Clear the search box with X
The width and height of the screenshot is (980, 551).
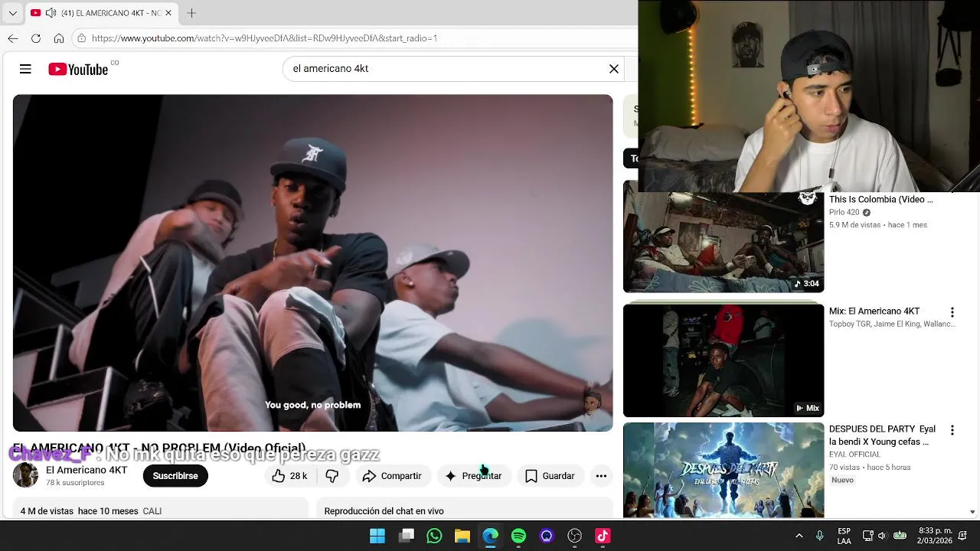(x=614, y=69)
